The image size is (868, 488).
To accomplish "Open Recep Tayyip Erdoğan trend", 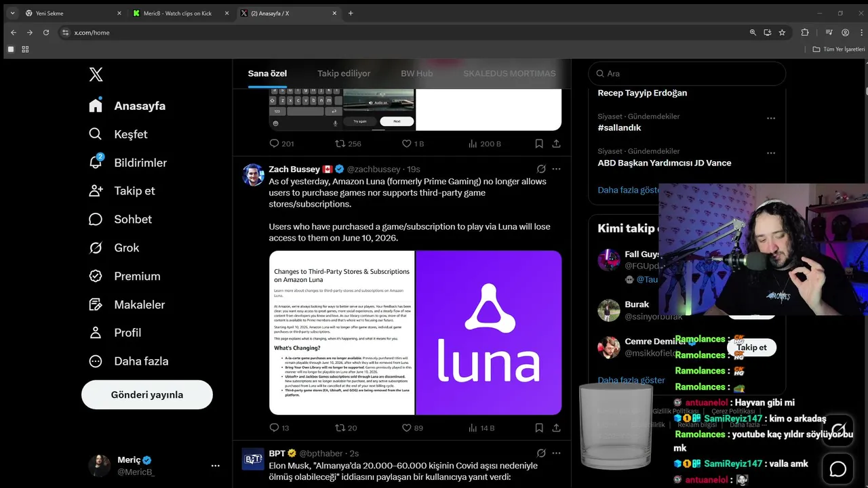I will tap(642, 93).
